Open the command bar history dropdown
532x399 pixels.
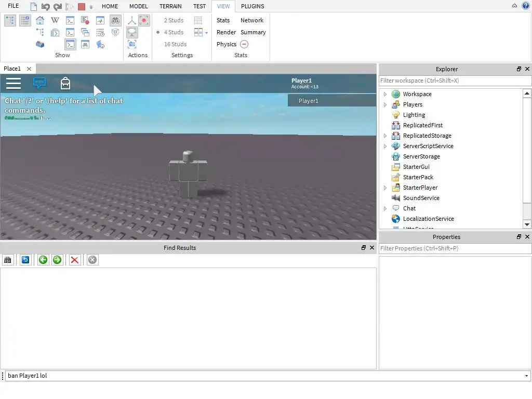click(526, 376)
